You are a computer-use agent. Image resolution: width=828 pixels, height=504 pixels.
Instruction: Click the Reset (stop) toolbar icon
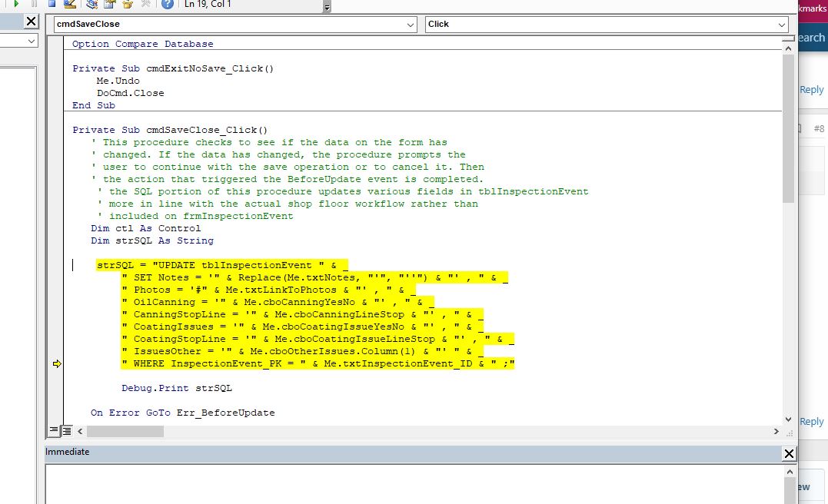pos(52,4)
